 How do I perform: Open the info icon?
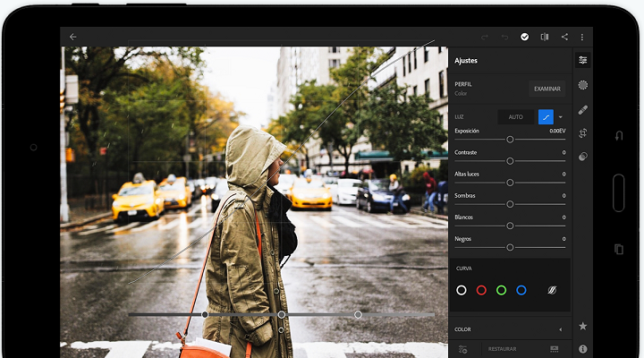tap(583, 349)
